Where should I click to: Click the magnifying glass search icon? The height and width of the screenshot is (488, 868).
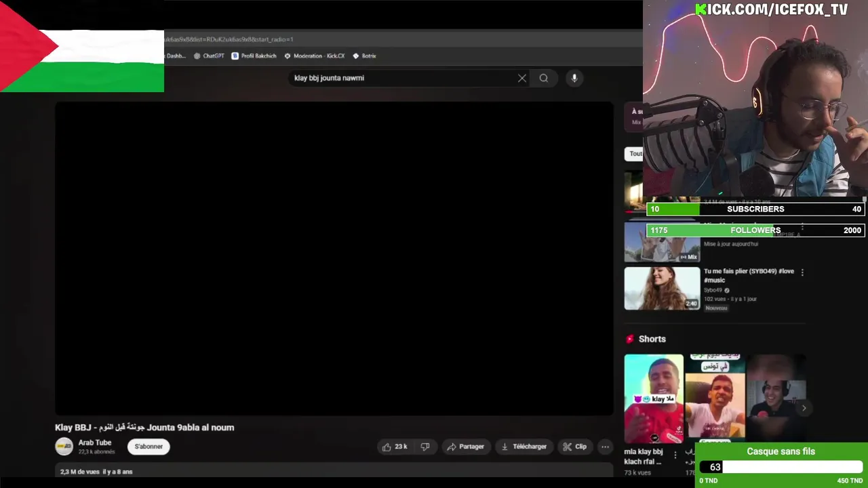(x=544, y=78)
